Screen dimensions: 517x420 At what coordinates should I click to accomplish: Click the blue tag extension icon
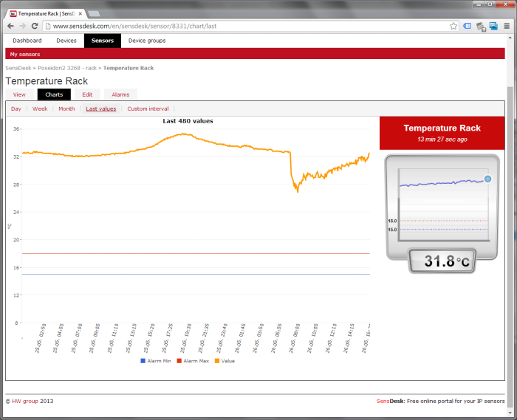point(468,26)
